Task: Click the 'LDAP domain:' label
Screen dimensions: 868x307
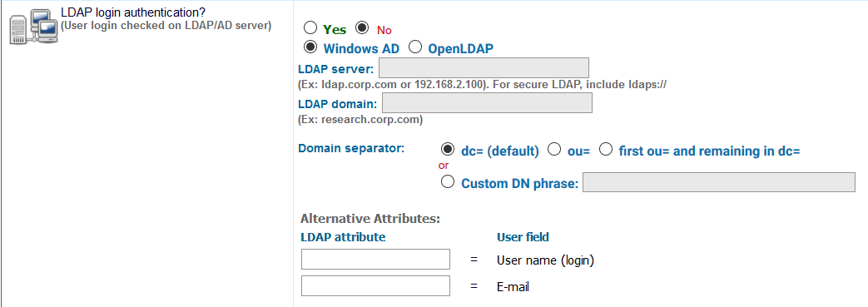Action: tap(338, 103)
